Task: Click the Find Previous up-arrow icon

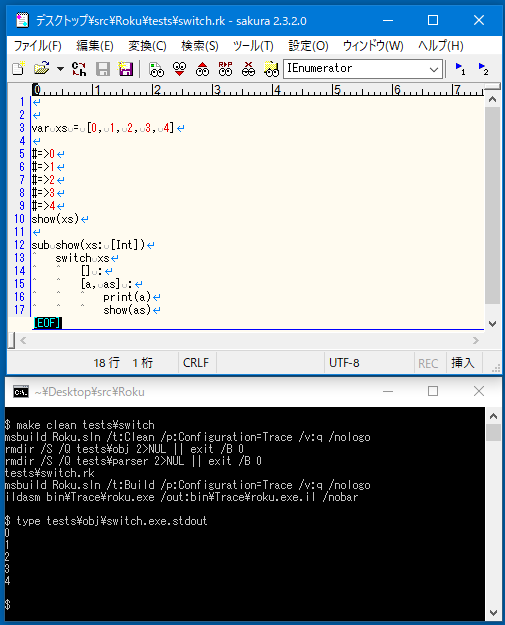Action: coord(202,69)
